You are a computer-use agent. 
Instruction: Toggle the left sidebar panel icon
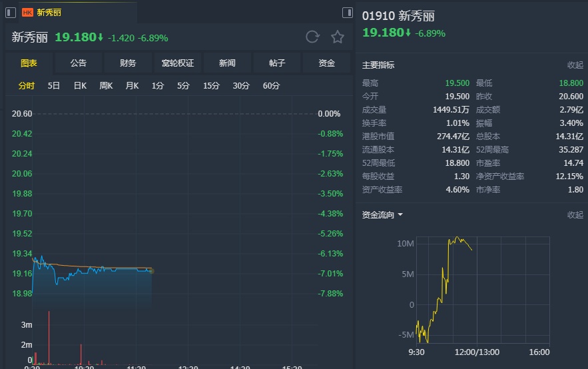coord(11,12)
